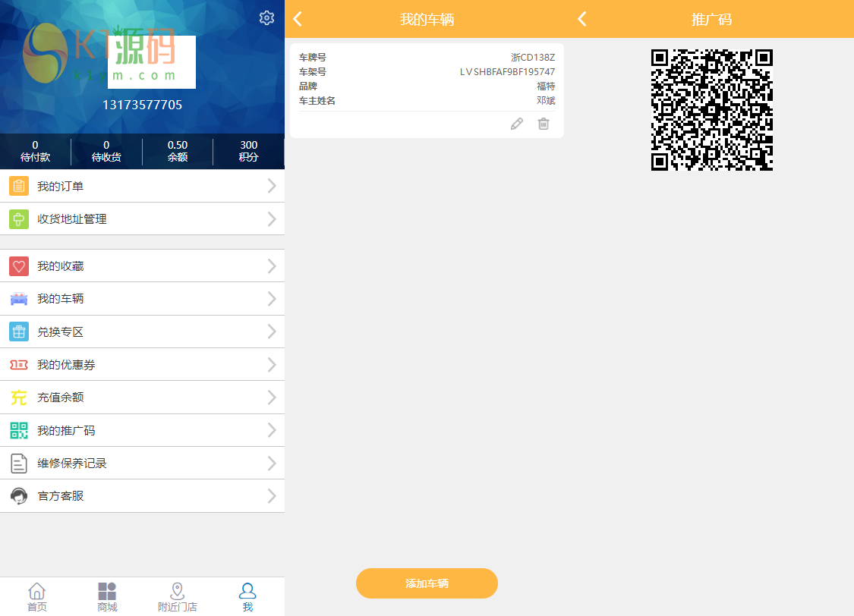This screenshot has height=616, width=854.
Task: Click the 添加车辆 add vehicle button
Action: click(427, 583)
